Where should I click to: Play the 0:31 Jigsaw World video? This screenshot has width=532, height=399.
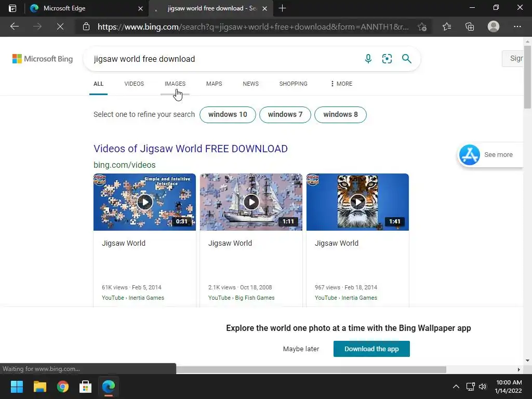point(144,202)
